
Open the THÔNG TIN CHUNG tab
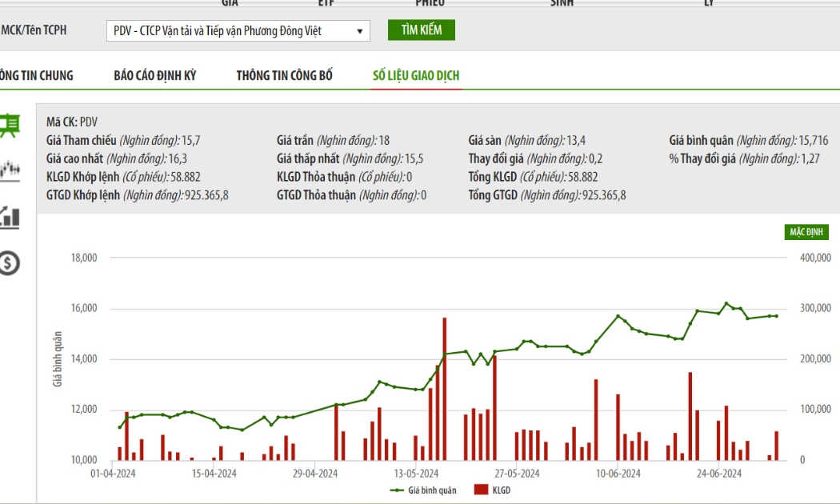click(x=37, y=75)
